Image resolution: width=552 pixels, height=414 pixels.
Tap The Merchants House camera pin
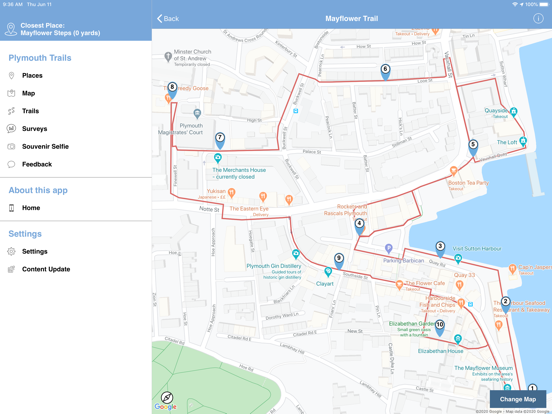pos(218,158)
